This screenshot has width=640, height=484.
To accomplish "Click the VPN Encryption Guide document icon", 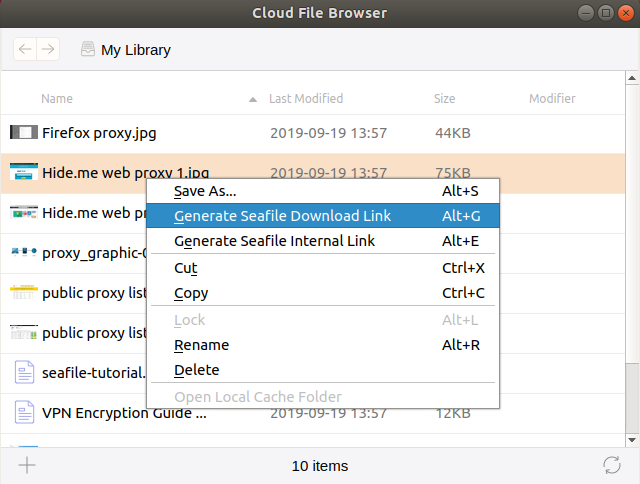I will point(24,412).
